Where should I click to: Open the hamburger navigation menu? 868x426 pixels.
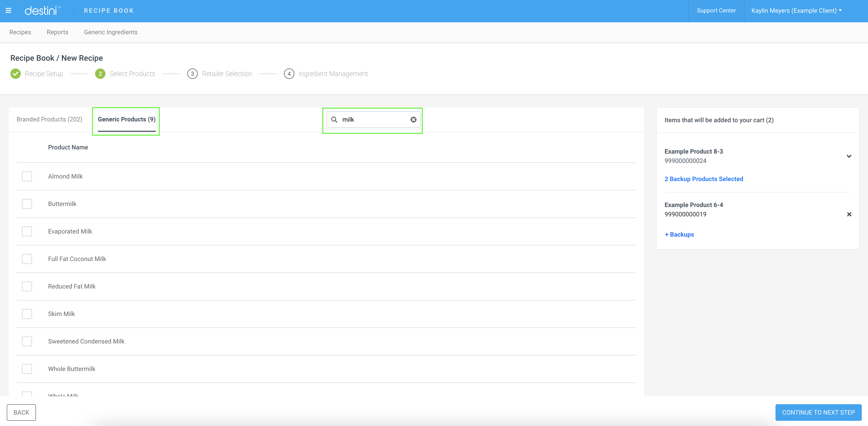9,10
